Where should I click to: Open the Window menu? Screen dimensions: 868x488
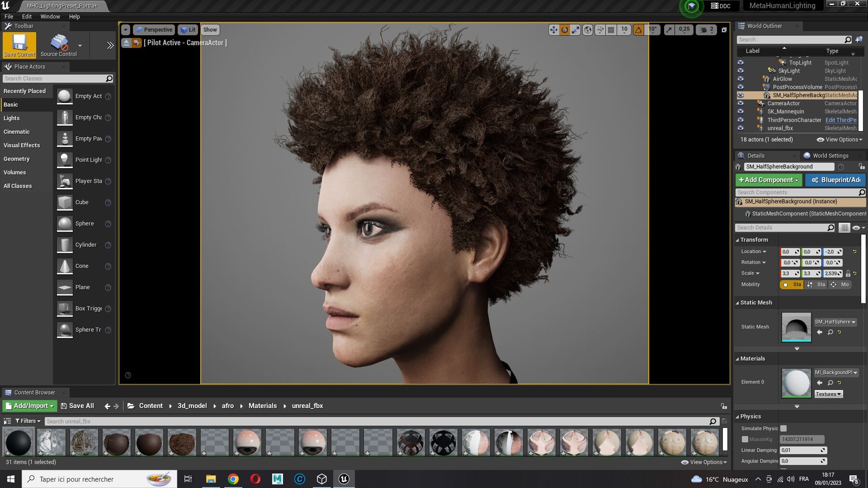[x=50, y=16]
